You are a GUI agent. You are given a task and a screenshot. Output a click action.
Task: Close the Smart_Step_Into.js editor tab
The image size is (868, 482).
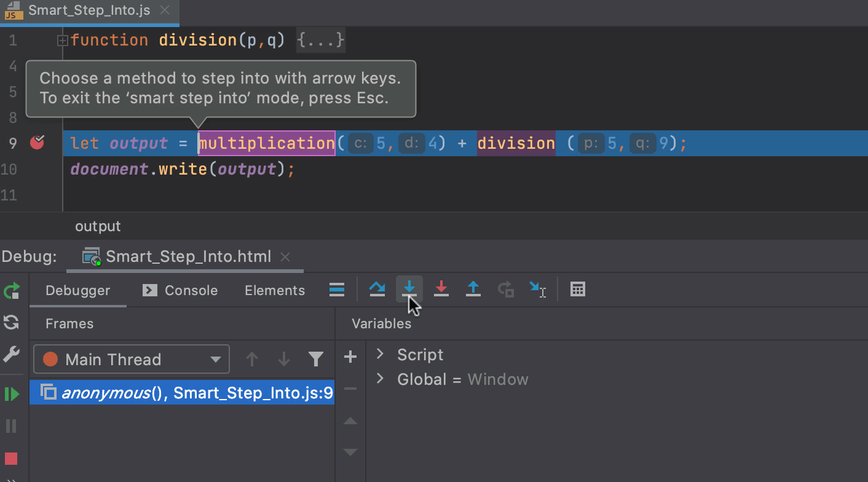[164, 10]
